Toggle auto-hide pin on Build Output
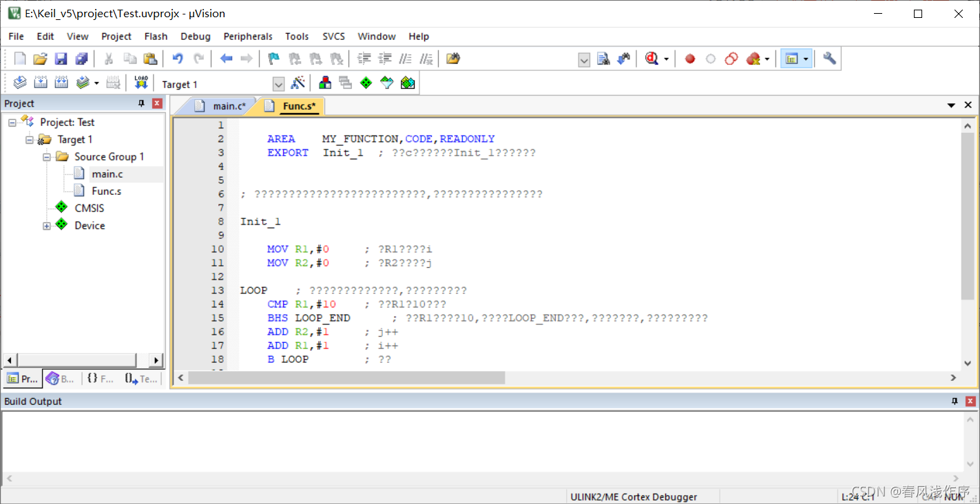Viewport: 980px width, 504px height. click(x=955, y=401)
